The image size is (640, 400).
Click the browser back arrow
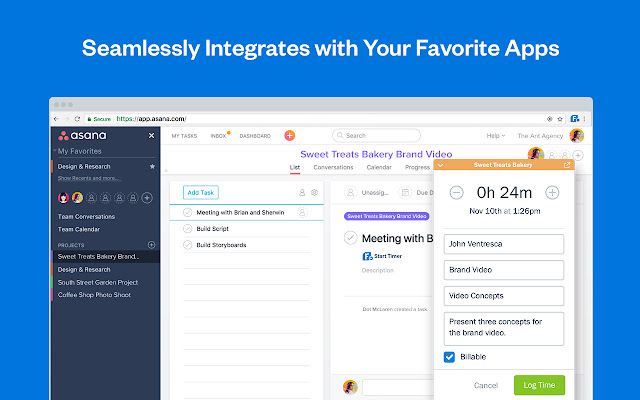point(56,119)
